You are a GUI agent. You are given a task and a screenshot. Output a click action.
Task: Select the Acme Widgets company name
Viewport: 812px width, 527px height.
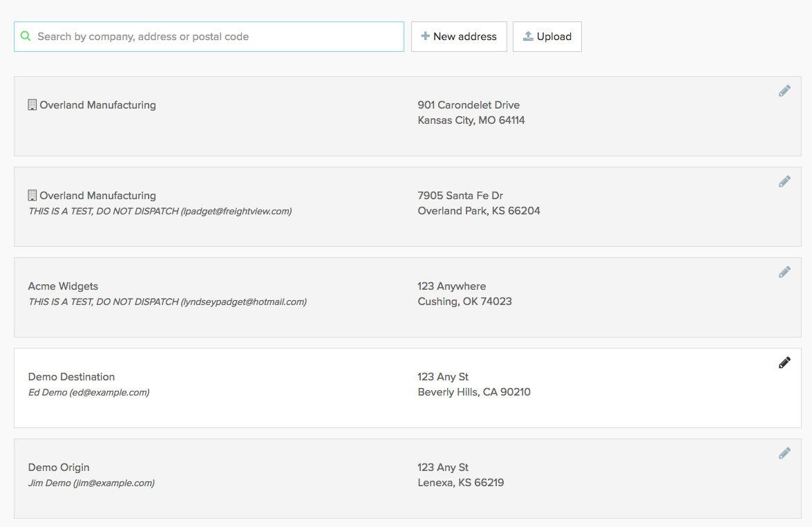pos(63,286)
